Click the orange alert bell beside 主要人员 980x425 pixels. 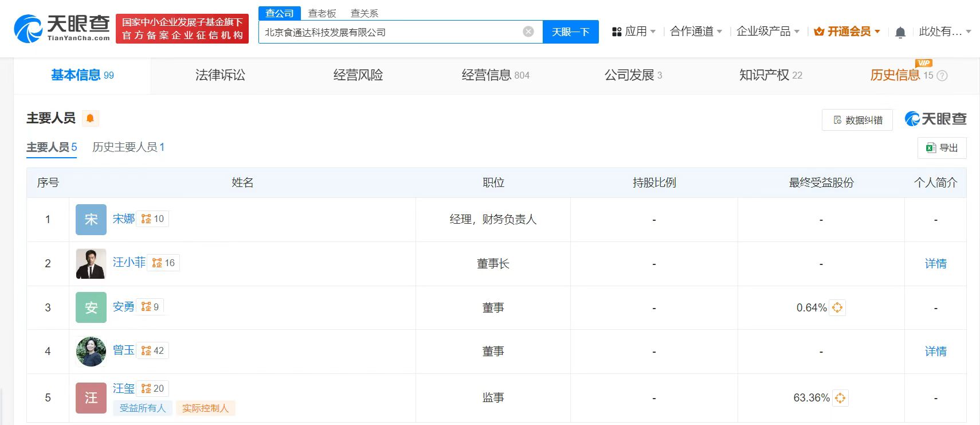click(90, 118)
